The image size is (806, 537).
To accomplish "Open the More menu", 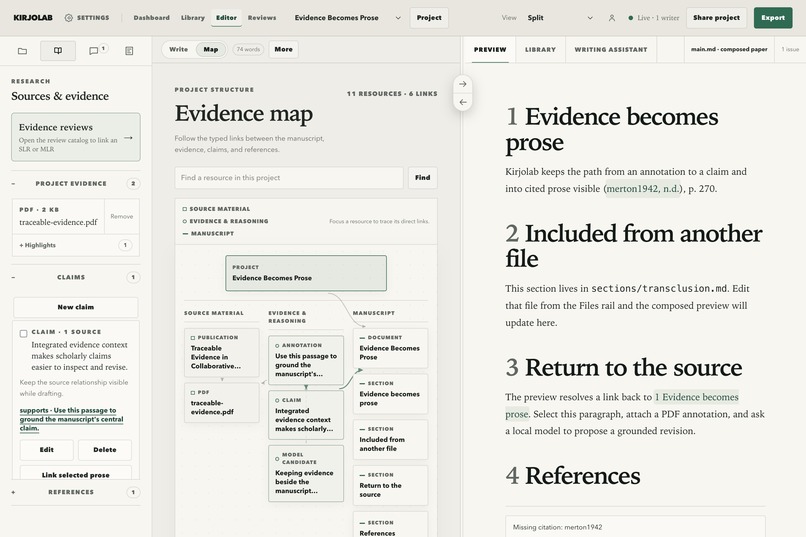I will coord(283,49).
